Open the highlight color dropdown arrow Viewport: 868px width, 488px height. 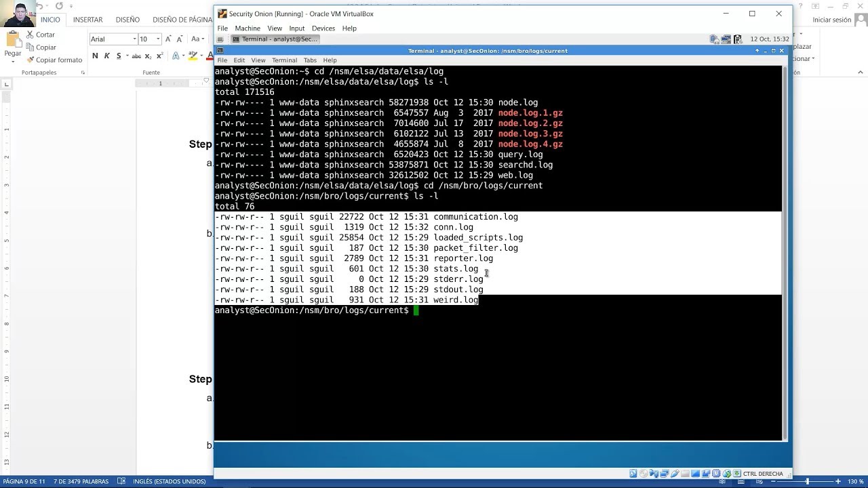(200, 56)
